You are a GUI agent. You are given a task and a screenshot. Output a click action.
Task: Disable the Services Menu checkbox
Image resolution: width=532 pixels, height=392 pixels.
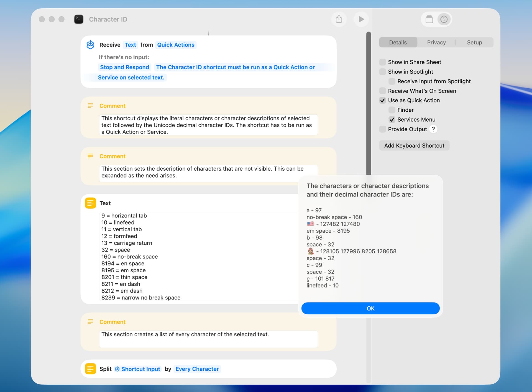coord(392,119)
